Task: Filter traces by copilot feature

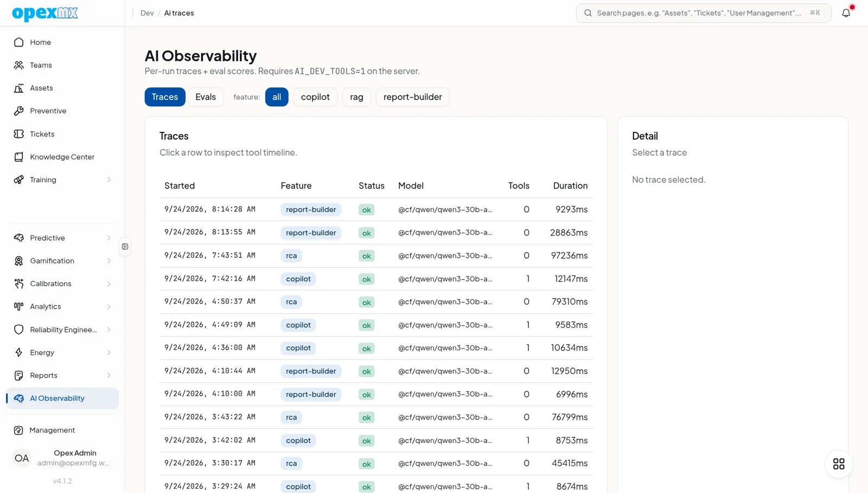Action: click(x=315, y=97)
